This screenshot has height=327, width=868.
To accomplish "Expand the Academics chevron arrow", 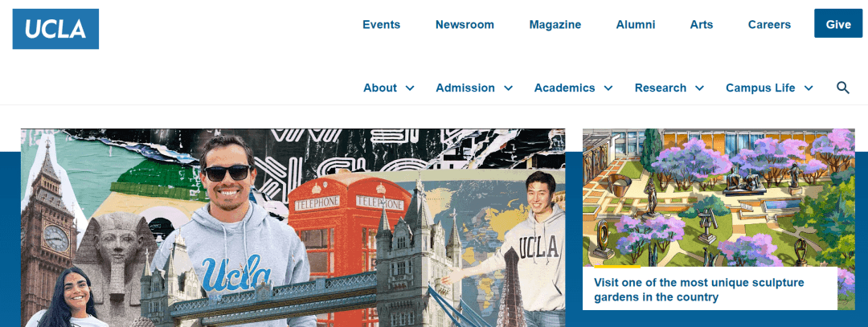I will (x=608, y=88).
